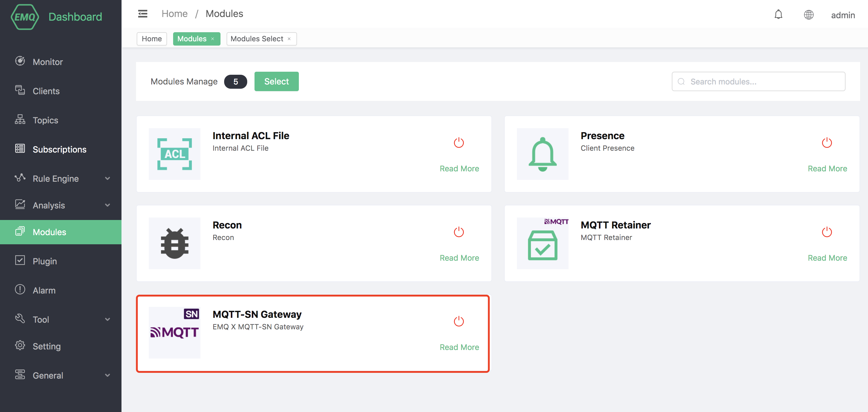Close the Modules Select tab
The image size is (868, 412).
pyautogui.click(x=289, y=39)
